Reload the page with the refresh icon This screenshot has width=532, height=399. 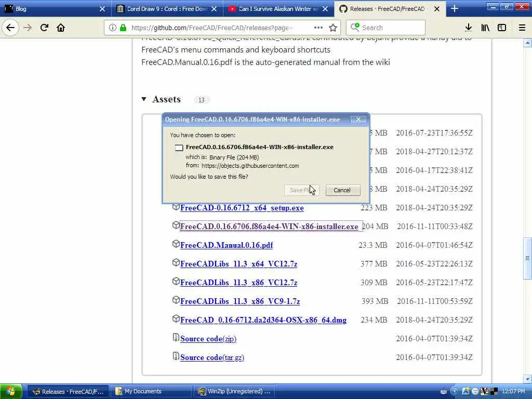(44, 28)
